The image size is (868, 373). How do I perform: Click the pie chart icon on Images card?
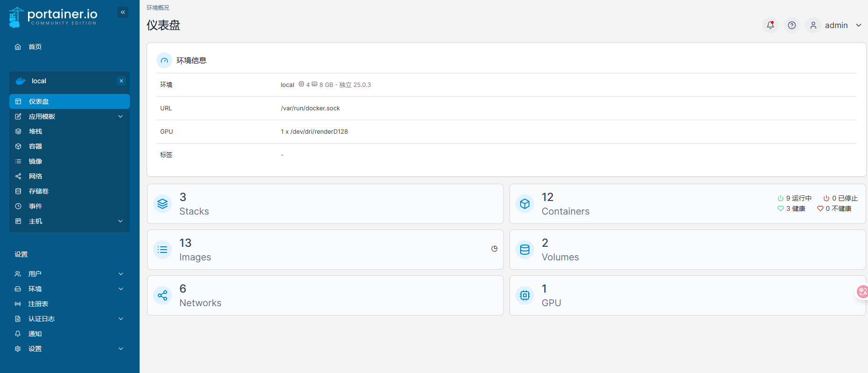point(494,249)
